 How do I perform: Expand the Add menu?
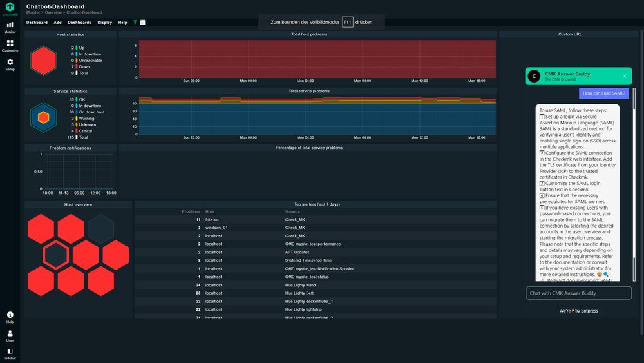pyautogui.click(x=57, y=22)
